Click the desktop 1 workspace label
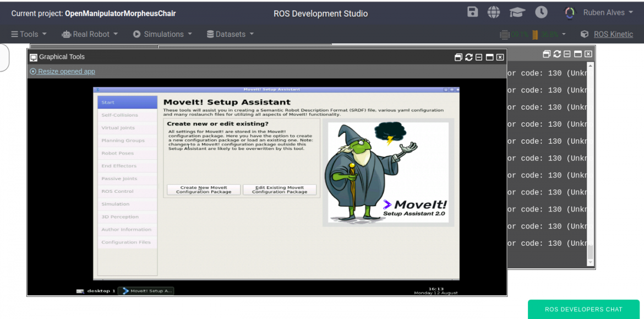644x319 pixels. click(101, 291)
